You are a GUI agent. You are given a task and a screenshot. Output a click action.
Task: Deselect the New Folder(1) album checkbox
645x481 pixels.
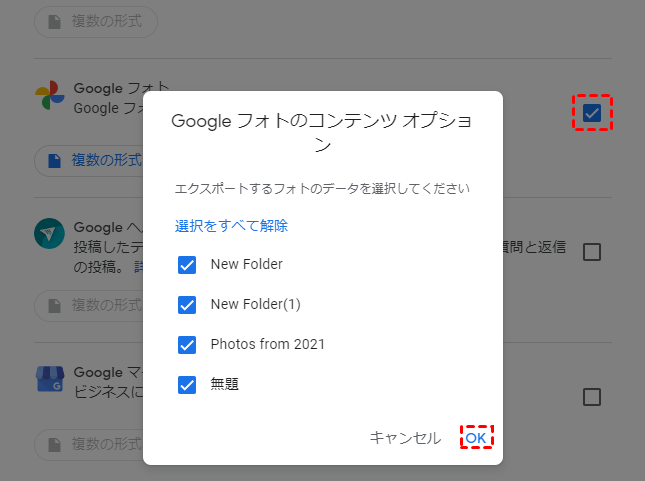(x=187, y=305)
